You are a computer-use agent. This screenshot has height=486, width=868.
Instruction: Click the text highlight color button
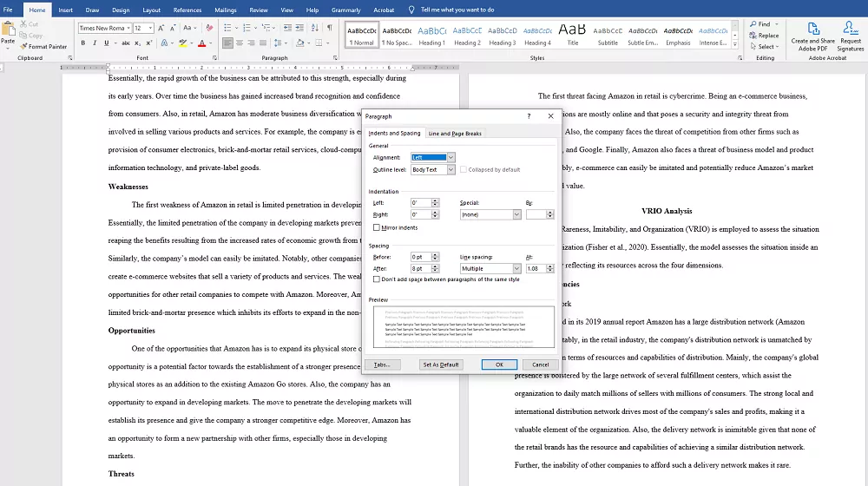click(182, 43)
